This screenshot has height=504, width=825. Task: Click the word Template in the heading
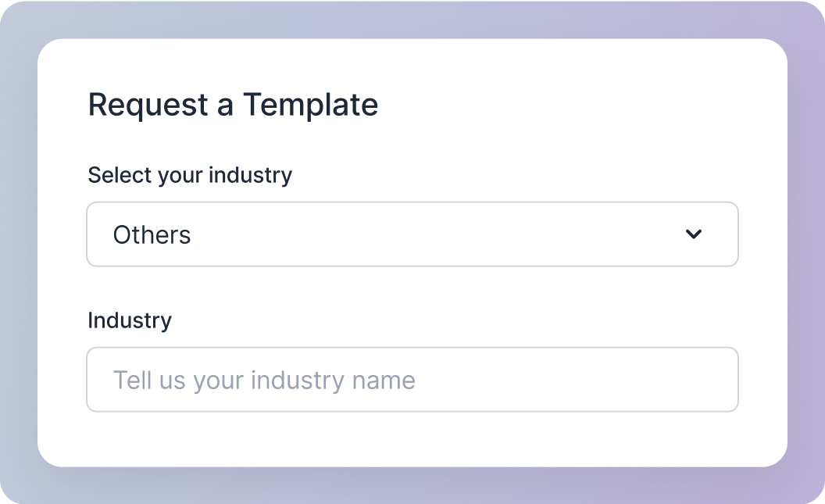tap(310, 105)
